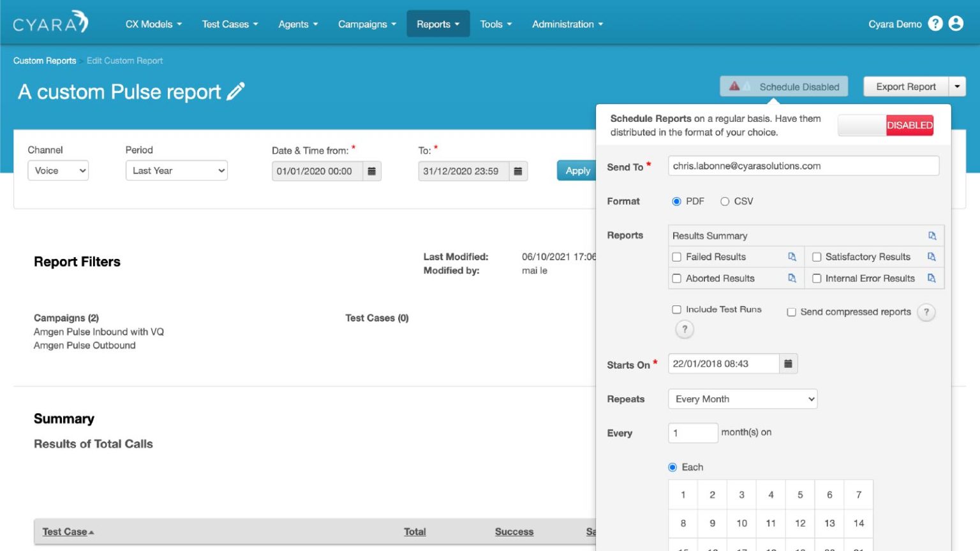This screenshot has height=551, width=980.
Task: Go back via the Custom Reports breadcrumb
Action: [x=44, y=61]
